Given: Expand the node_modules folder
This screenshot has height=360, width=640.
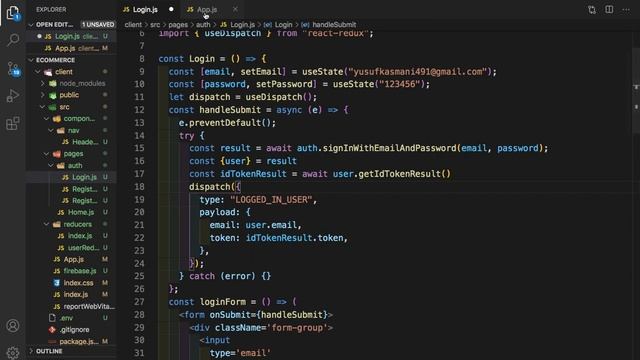Looking at the screenshot, I should coord(43,83).
